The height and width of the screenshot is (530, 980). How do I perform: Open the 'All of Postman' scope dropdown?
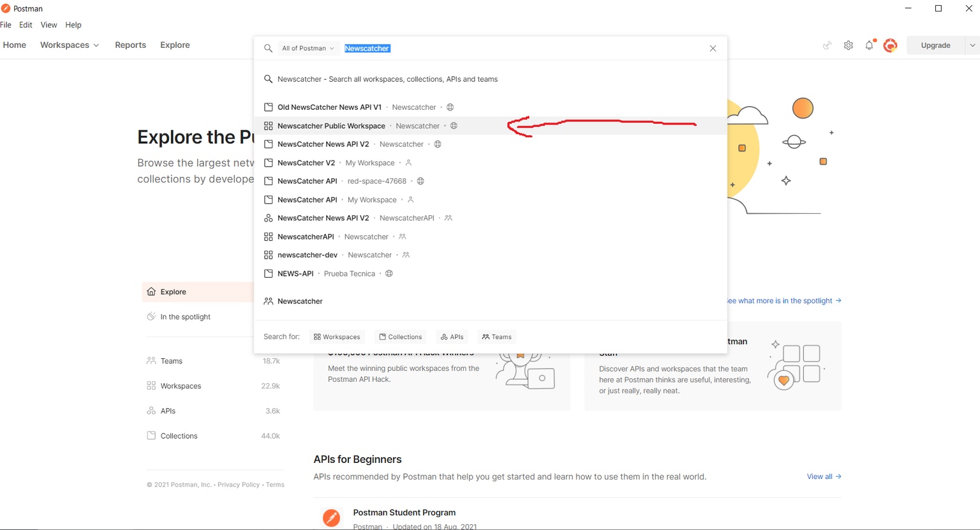(x=308, y=49)
